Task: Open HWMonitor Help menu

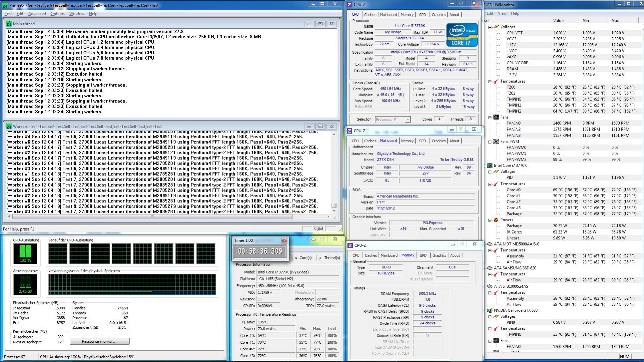Action: (515, 13)
